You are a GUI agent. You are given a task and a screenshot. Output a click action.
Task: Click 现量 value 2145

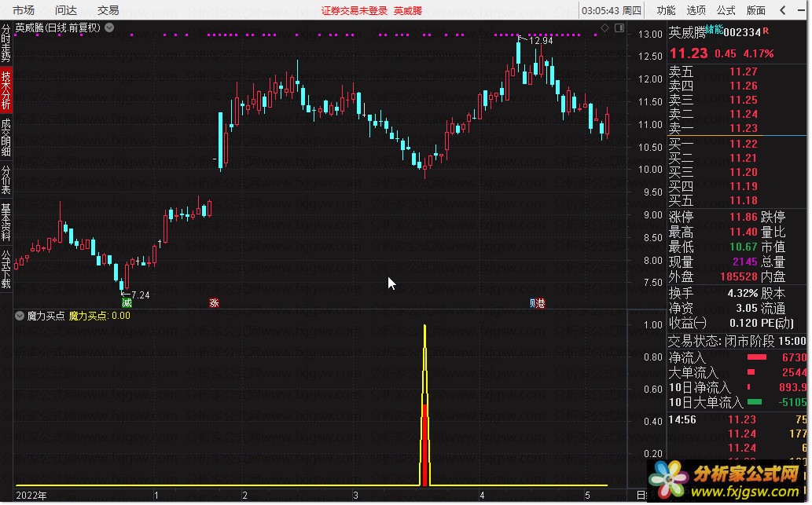[745, 262]
